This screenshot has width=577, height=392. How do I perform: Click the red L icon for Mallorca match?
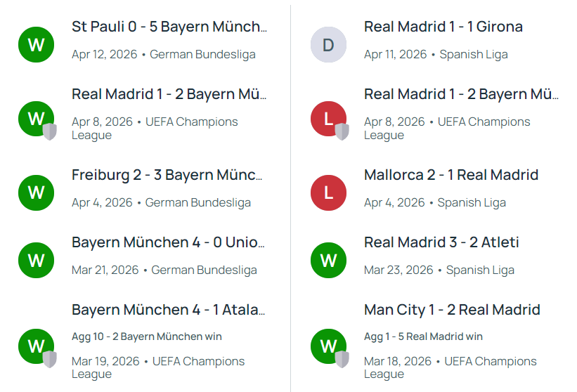tap(328, 192)
